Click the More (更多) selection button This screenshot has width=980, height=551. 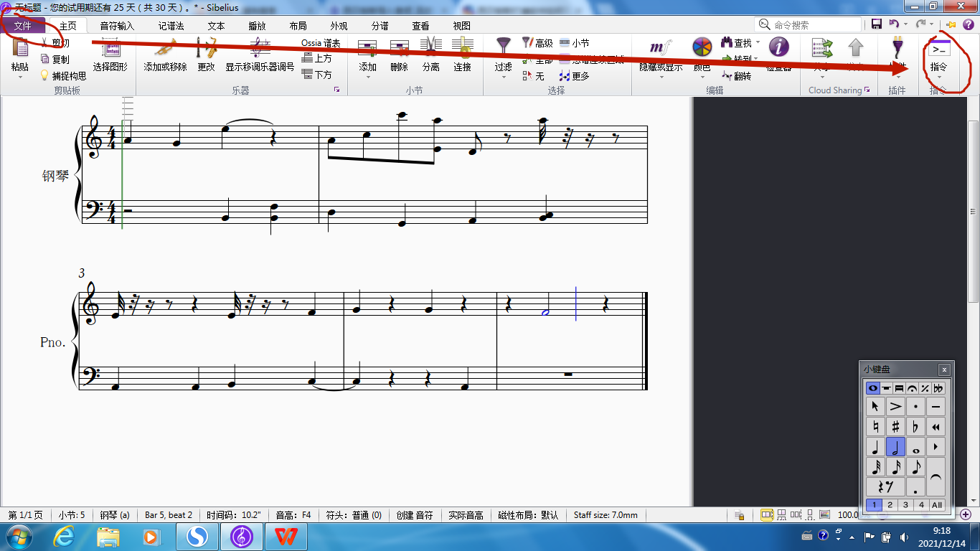575,75
